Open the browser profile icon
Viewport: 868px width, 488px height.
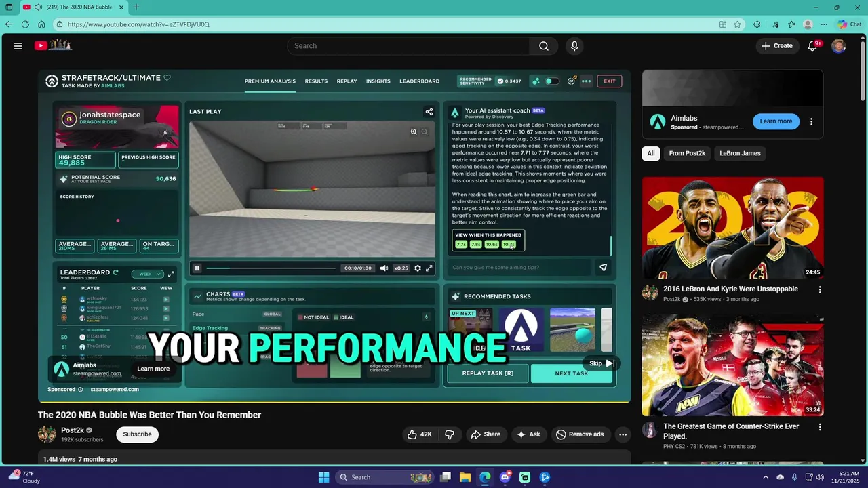(808, 24)
